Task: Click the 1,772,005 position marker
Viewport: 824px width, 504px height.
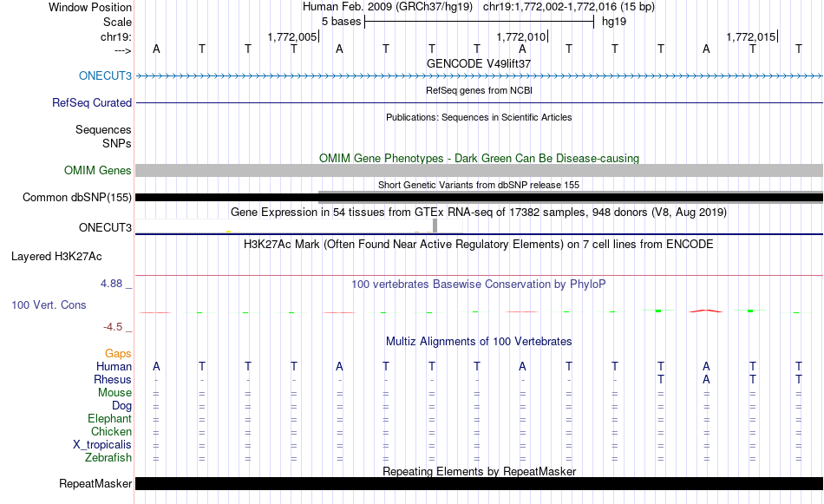Action: 292,36
